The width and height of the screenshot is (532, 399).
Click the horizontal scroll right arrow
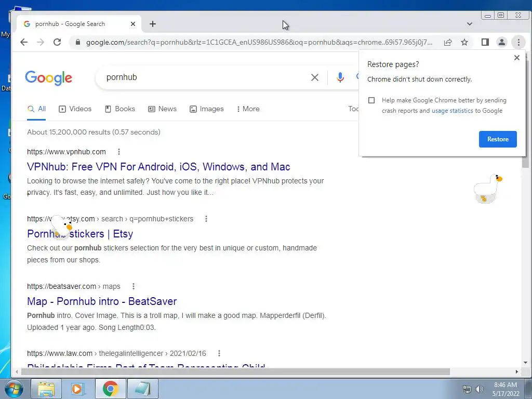(x=517, y=372)
